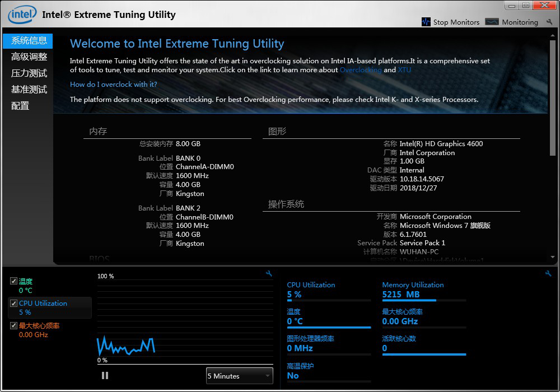Toggle the 最大核心频率 checkbox

click(x=13, y=325)
